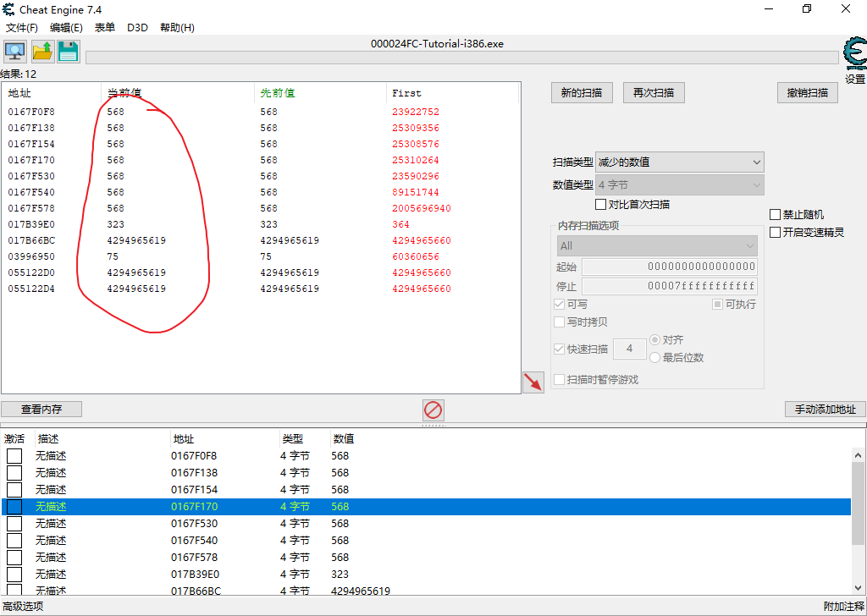Select result row 017B39E0 with value 323
The height and width of the screenshot is (616, 867).
tap(261, 224)
